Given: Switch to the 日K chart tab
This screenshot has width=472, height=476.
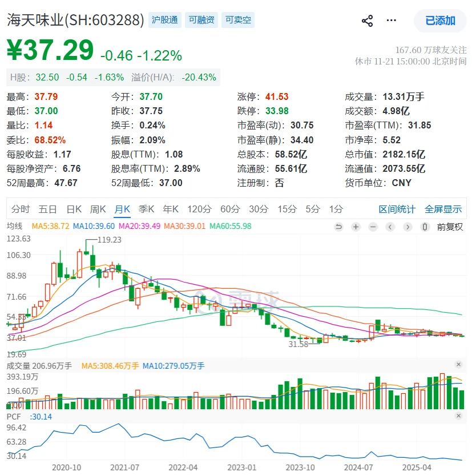Looking at the screenshot, I should click(x=74, y=209).
